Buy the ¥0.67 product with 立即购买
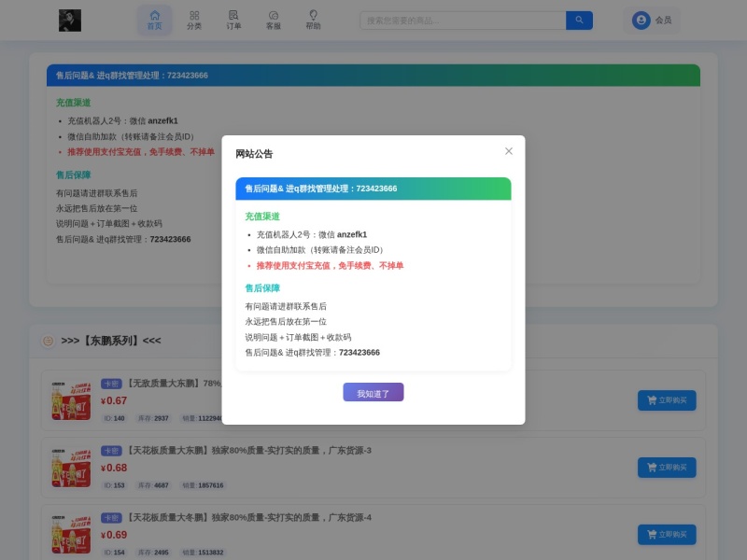The height and width of the screenshot is (560, 747). click(667, 400)
